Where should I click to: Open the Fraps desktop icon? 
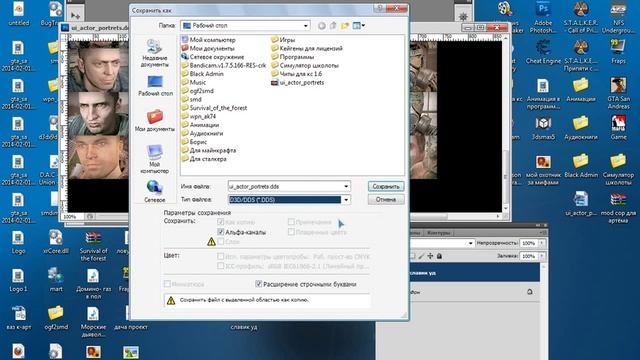click(x=618, y=52)
